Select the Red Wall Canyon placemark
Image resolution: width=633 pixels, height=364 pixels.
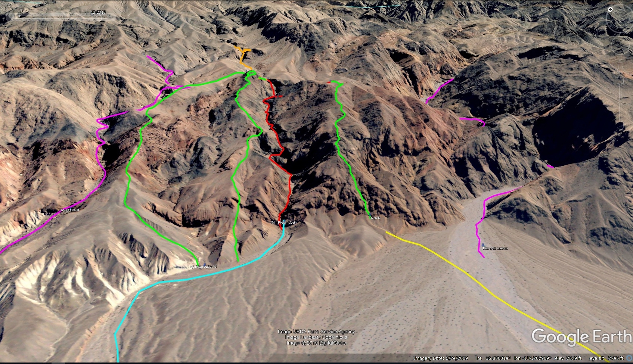(495, 248)
